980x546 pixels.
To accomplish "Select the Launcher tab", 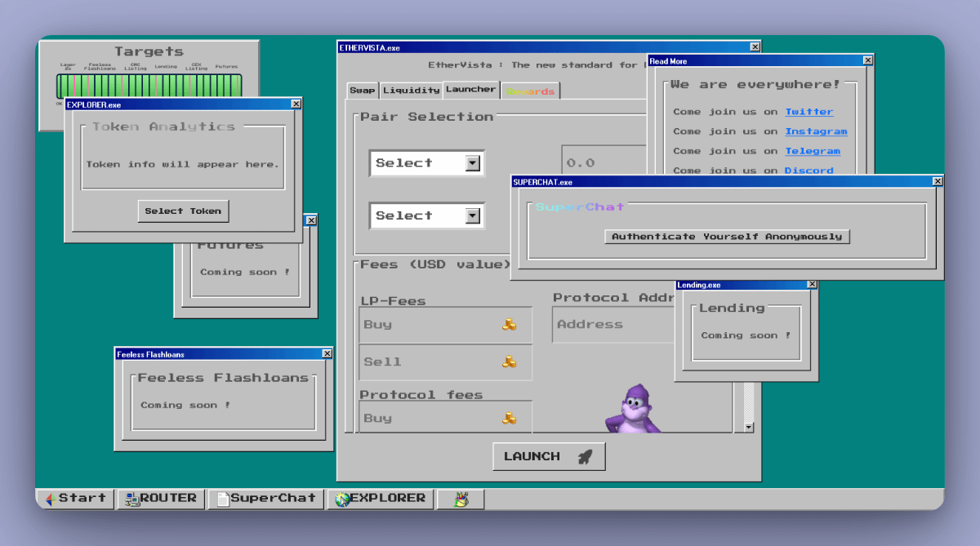I will (470, 89).
